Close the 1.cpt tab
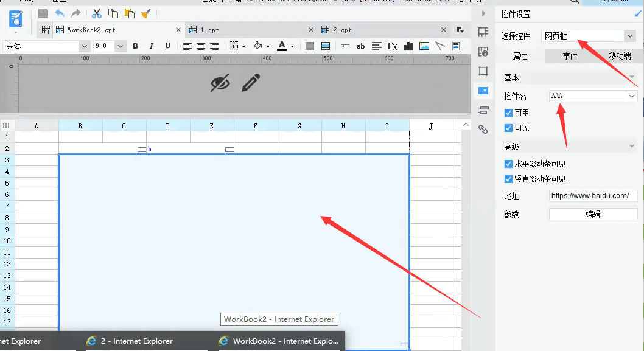This screenshot has width=644, height=351. click(x=311, y=30)
